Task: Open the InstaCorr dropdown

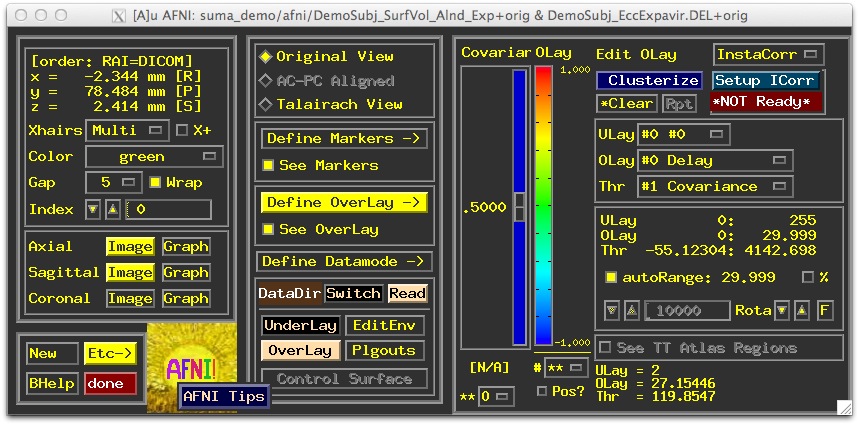Action: pyautogui.click(x=769, y=55)
